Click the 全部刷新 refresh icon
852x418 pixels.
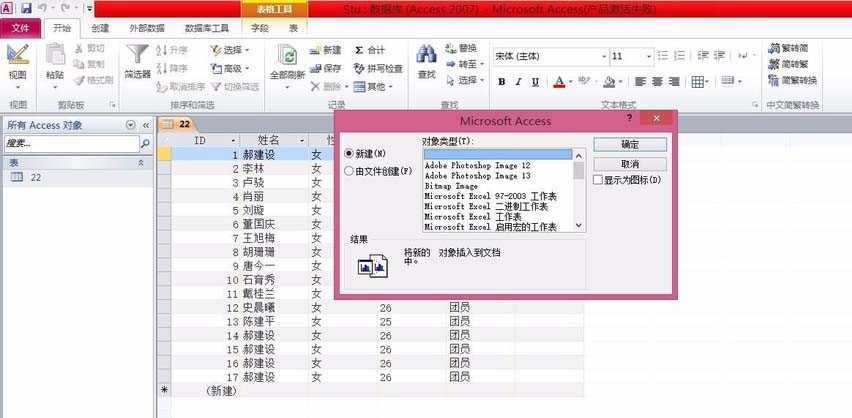tap(287, 55)
